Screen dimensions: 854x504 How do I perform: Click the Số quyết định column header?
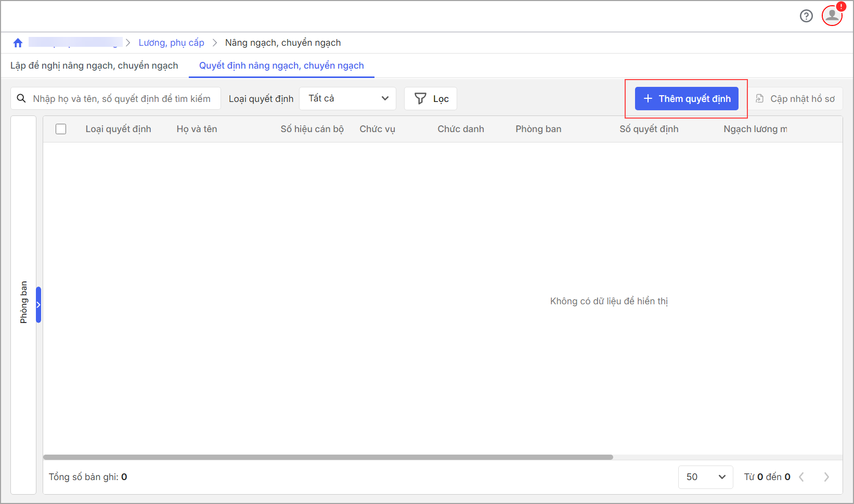click(x=649, y=129)
